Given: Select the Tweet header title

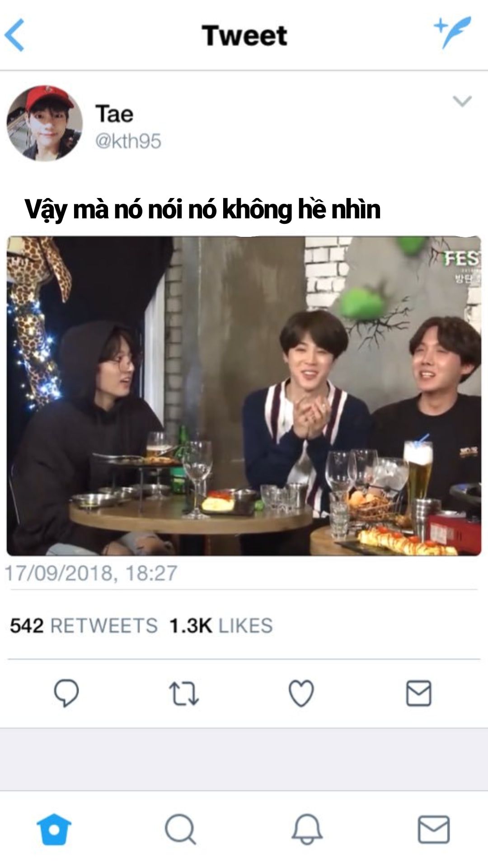Looking at the screenshot, I should tap(244, 35).
